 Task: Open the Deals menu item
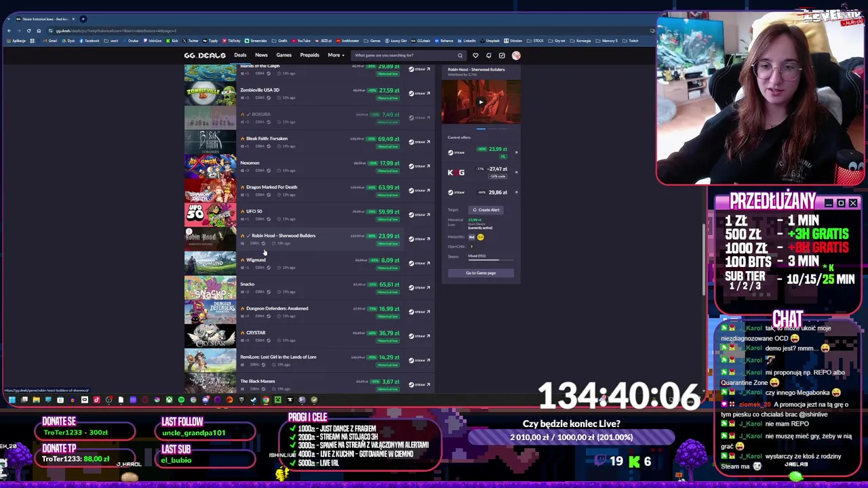(x=240, y=56)
